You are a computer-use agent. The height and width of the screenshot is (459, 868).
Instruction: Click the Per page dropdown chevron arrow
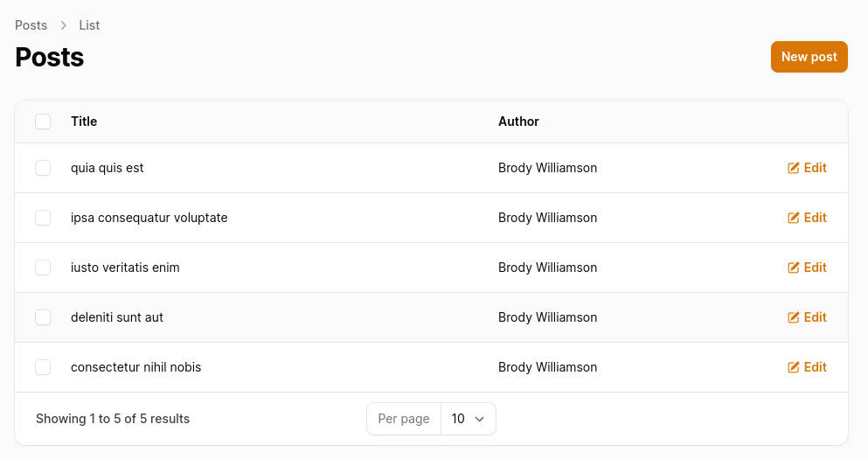[x=479, y=419]
